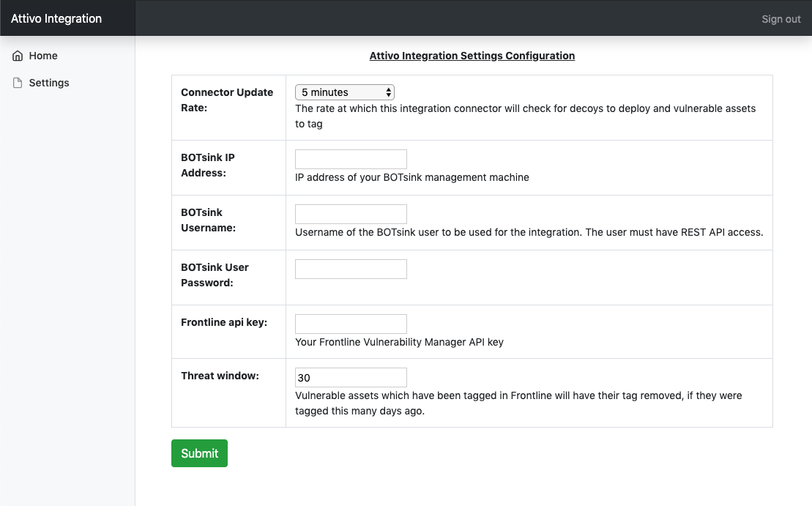Sign out of the integration
The height and width of the screenshot is (506, 812).
tap(781, 19)
